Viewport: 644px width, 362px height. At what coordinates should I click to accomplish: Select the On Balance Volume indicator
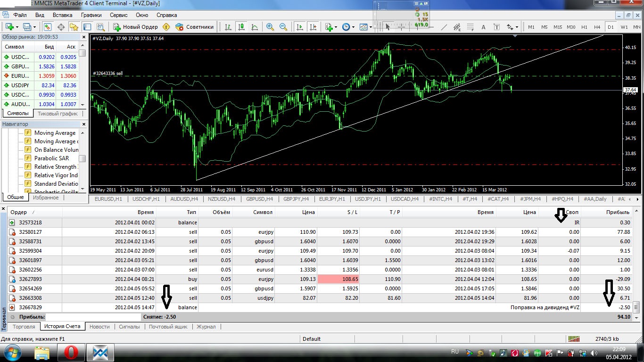click(56, 150)
